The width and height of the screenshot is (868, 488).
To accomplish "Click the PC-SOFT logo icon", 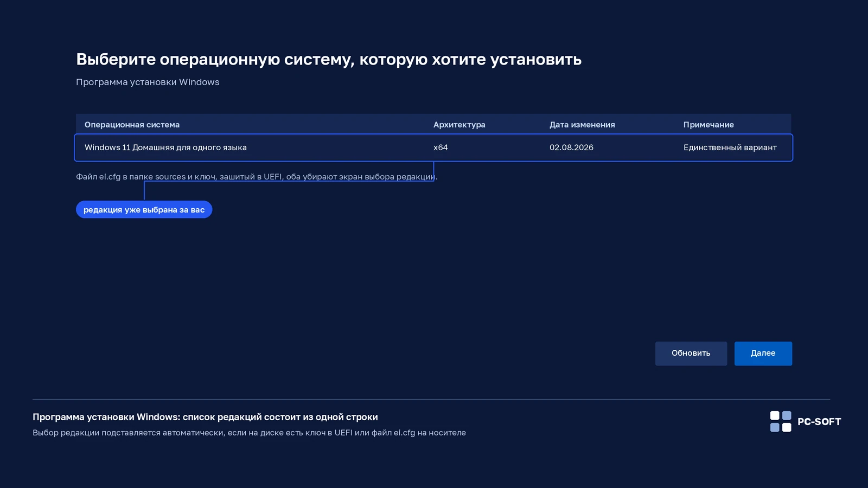I will point(781,421).
